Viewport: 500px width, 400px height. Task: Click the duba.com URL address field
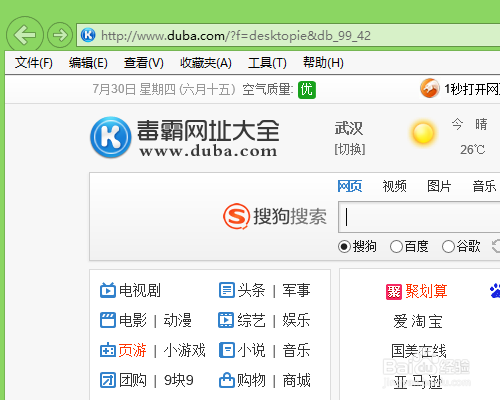(289, 35)
